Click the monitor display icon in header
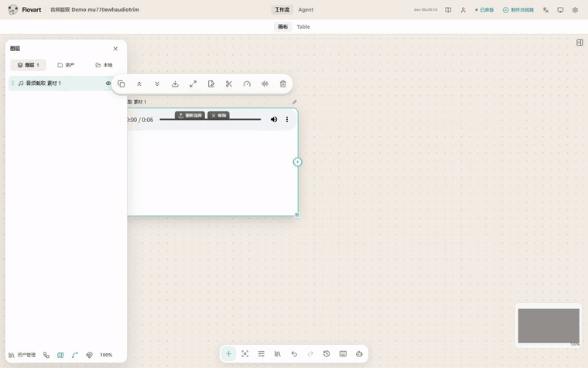The width and height of the screenshot is (588, 368). pos(560,10)
